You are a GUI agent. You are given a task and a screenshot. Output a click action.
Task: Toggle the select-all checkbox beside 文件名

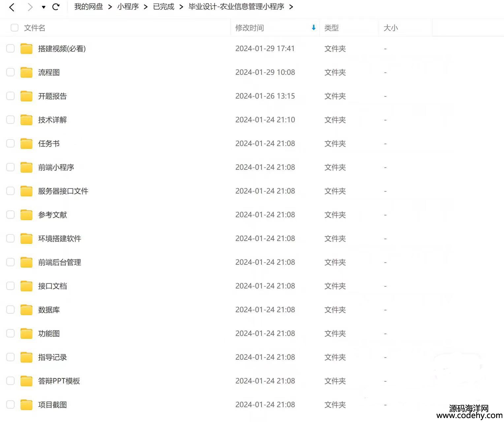15,28
